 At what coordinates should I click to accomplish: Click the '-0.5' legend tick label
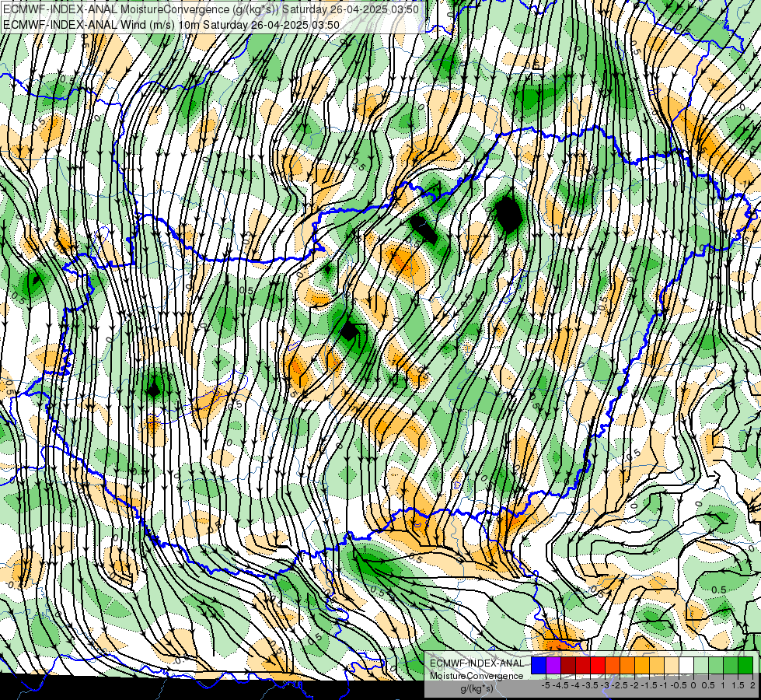click(x=679, y=685)
